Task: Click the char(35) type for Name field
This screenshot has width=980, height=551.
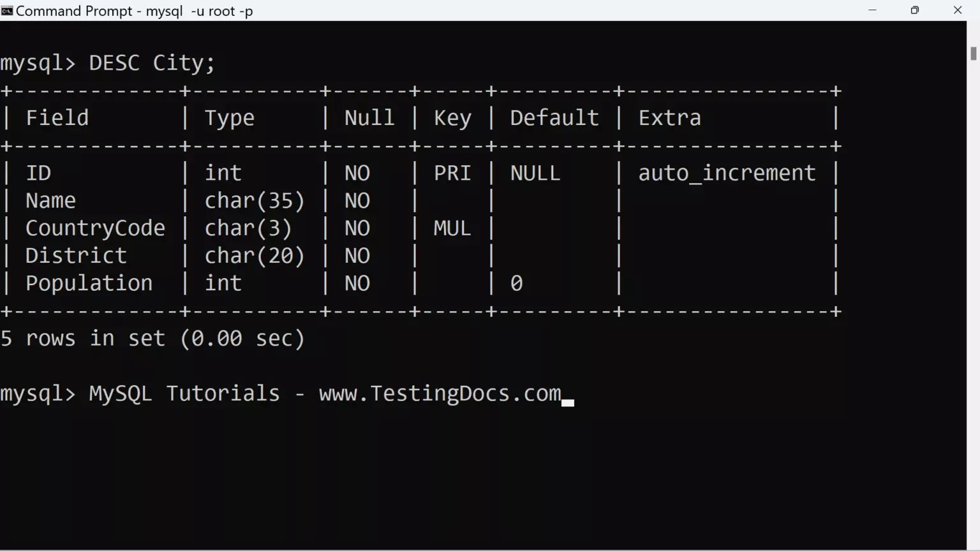Action: click(254, 200)
